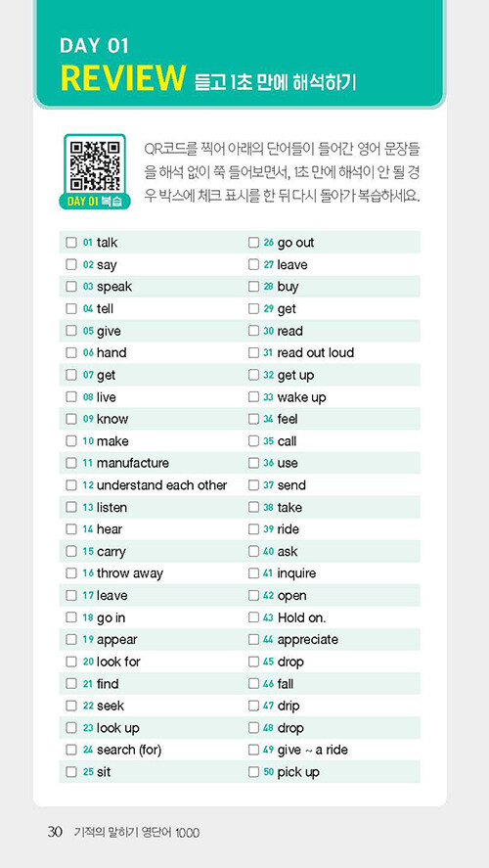This screenshot has width=489, height=868.
Task: Check the box beside 41 inquire
Action: tap(253, 573)
